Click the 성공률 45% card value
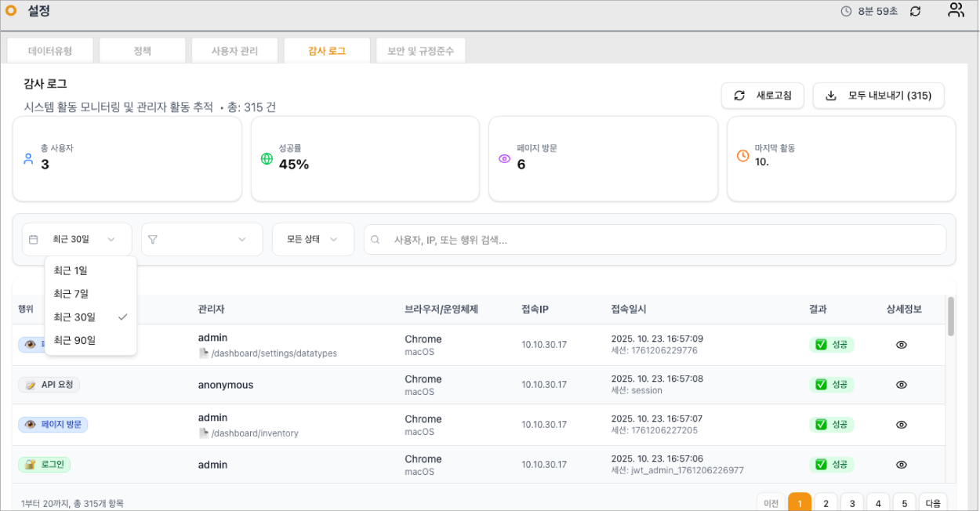 (294, 165)
